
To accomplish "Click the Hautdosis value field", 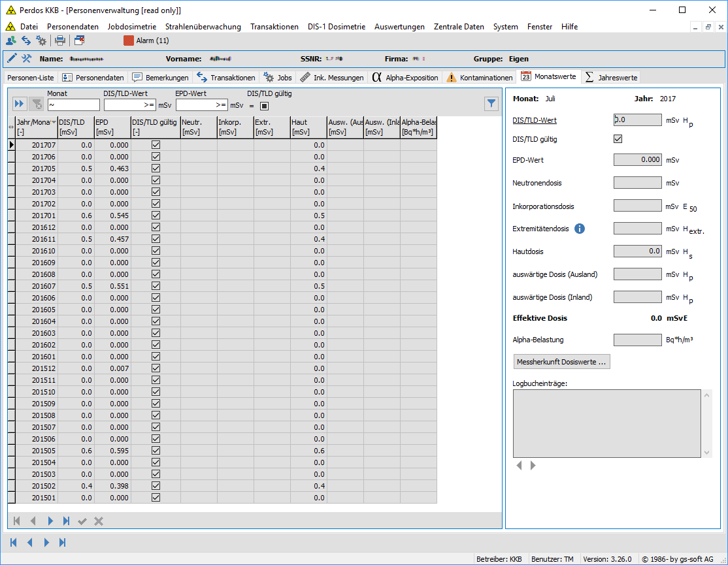I will tap(637, 251).
